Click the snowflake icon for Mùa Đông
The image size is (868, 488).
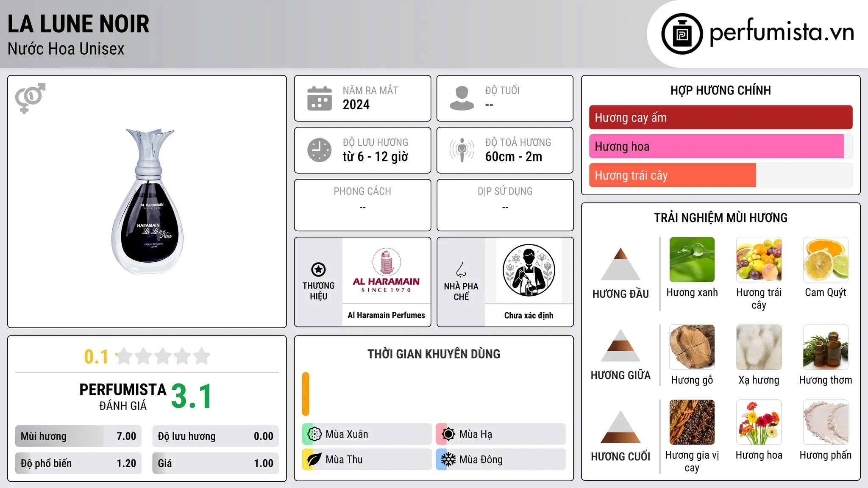point(448,460)
